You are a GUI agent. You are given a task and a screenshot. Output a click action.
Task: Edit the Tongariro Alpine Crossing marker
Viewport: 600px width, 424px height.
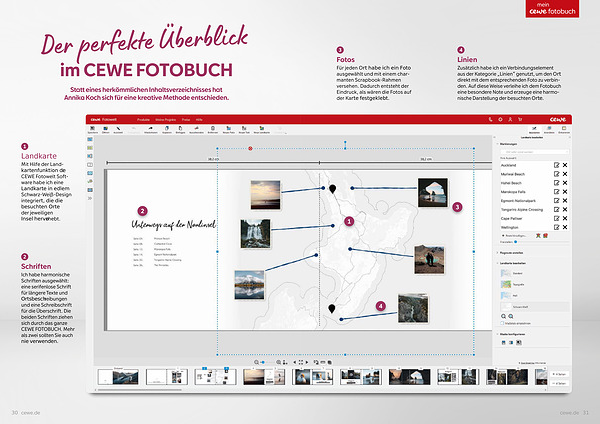point(556,209)
